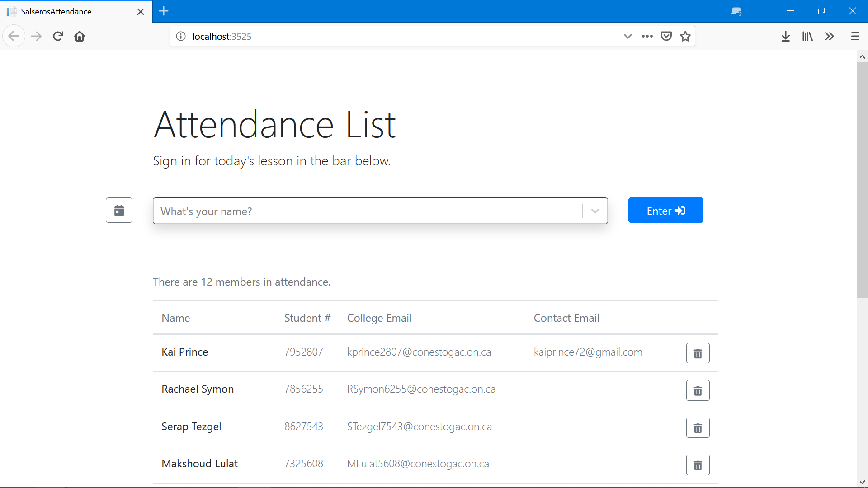Open page actions three-dot menu
The height and width of the screenshot is (488, 868).
click(647, 36)
